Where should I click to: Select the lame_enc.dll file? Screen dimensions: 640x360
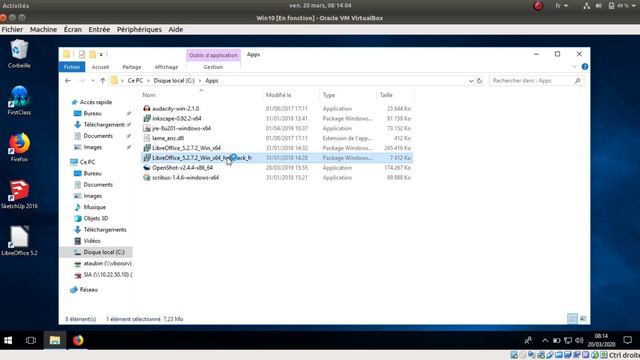pyautogui.click(x=168, y=138)
